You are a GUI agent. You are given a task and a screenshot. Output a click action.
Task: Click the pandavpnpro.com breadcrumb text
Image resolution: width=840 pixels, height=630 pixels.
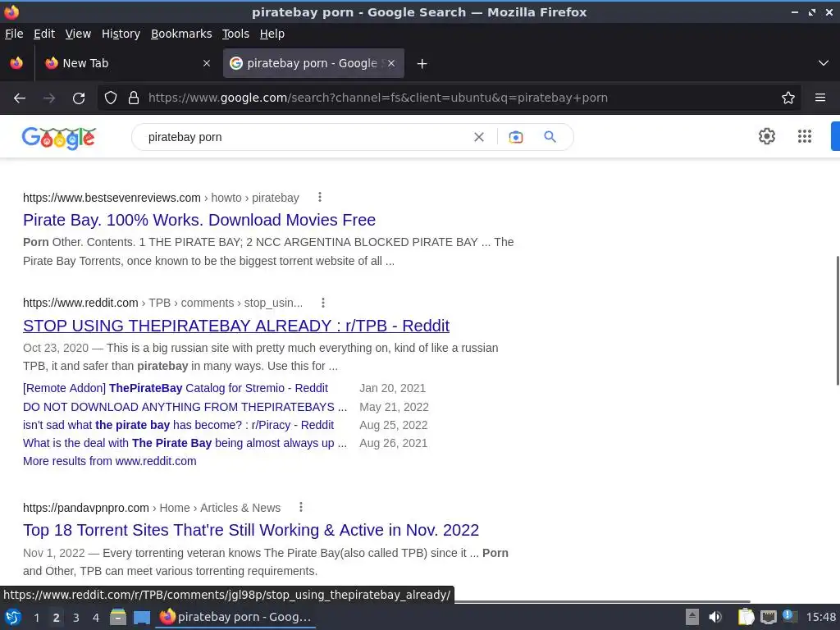(x=85, y=508)
